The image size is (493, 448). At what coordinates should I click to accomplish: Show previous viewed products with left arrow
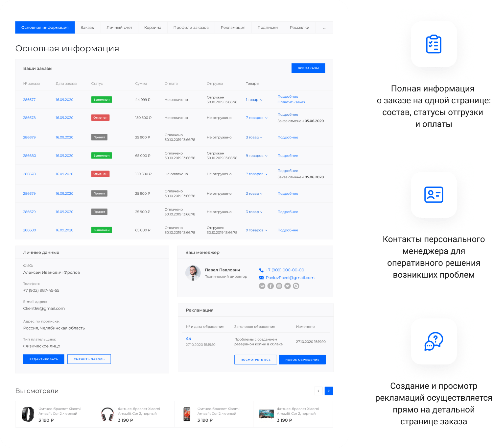(x=318, y=391)
